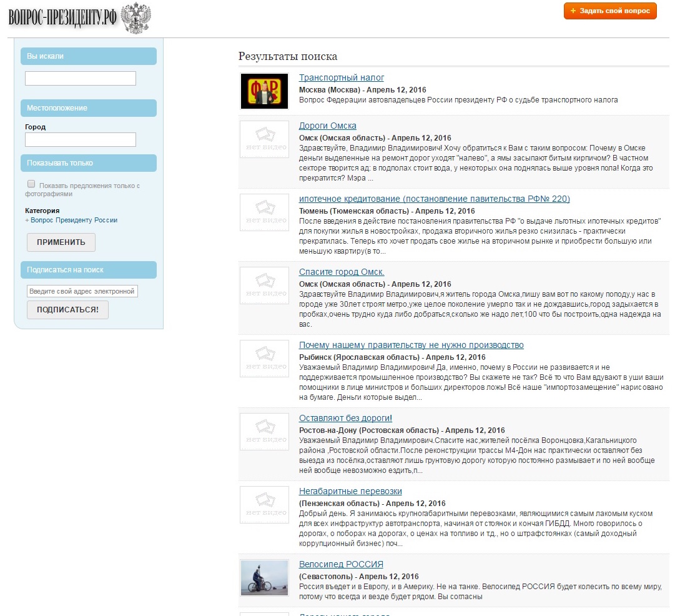Click the placeholder image beside Оставляют без дороги

[264, 432]
